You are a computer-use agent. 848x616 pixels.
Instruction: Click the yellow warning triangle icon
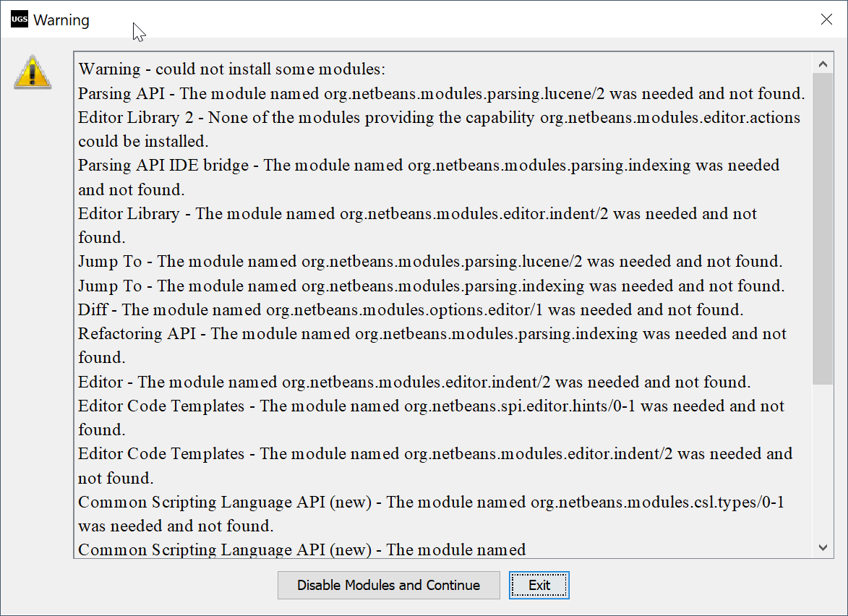[x=33, y=72]
